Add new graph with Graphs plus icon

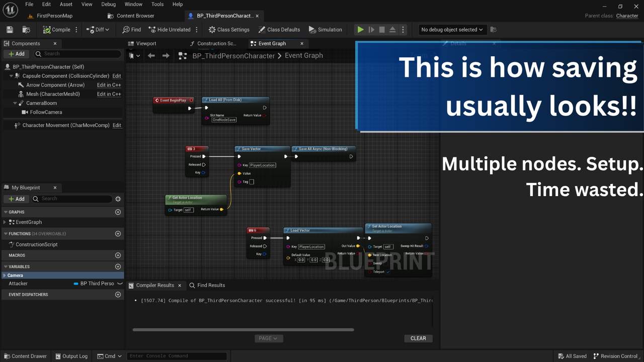(x=118, y=212)
